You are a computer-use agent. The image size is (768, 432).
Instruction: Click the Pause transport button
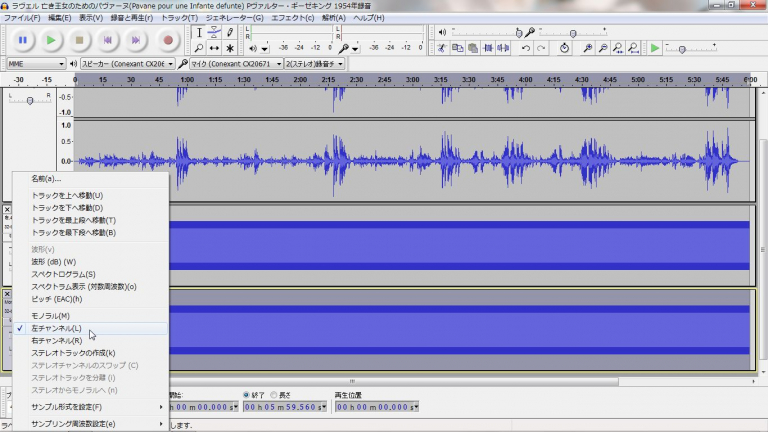(x=23, y=40)
